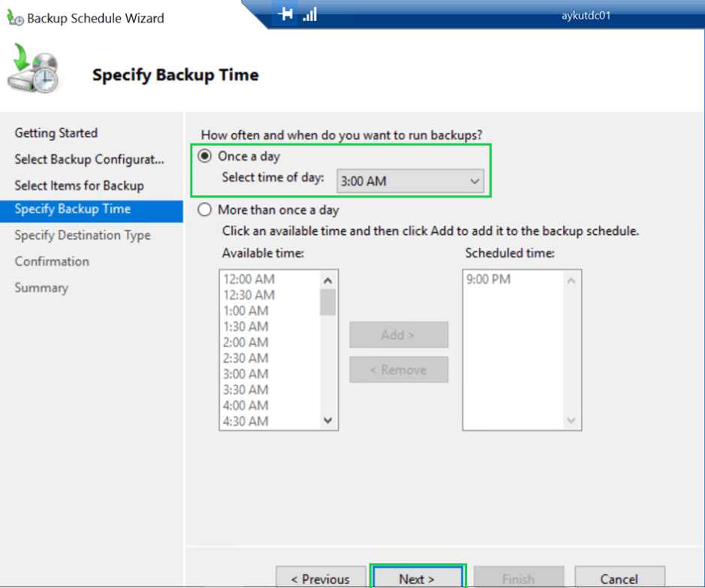Screen dimensions: 705x588
Task: Go to the "Getting Started" step
Action: tap(56, 133)
